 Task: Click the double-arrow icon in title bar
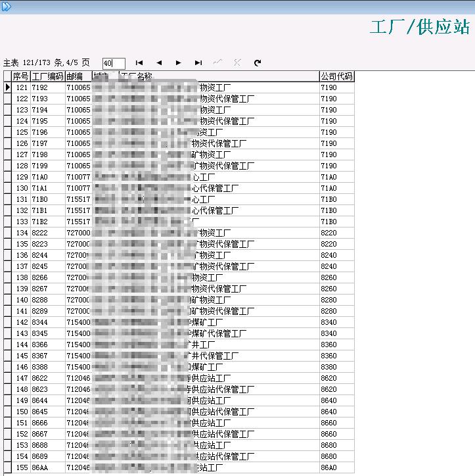(6, 7)
